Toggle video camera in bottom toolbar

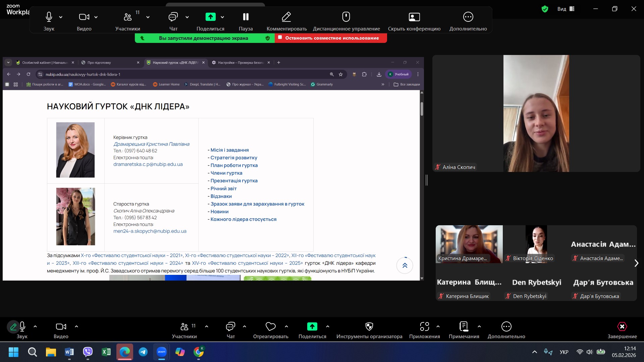(61, 326)
